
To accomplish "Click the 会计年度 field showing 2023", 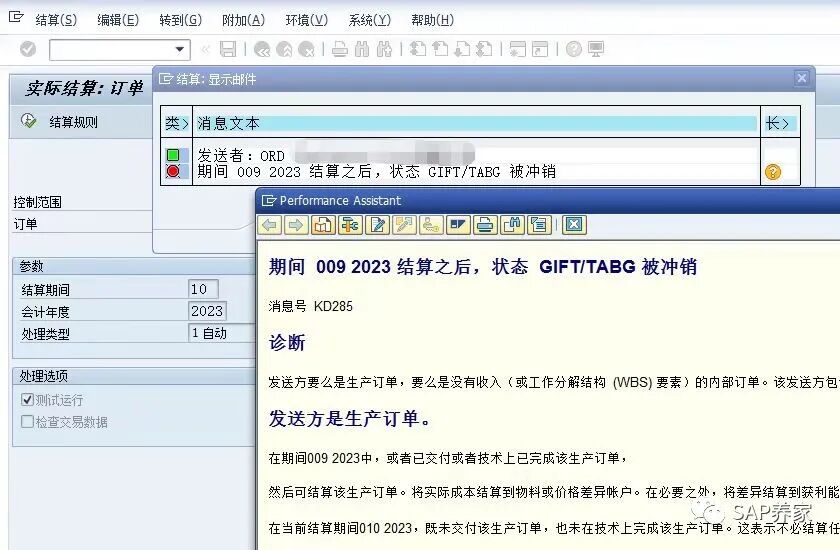I will [x=207, y=311].
